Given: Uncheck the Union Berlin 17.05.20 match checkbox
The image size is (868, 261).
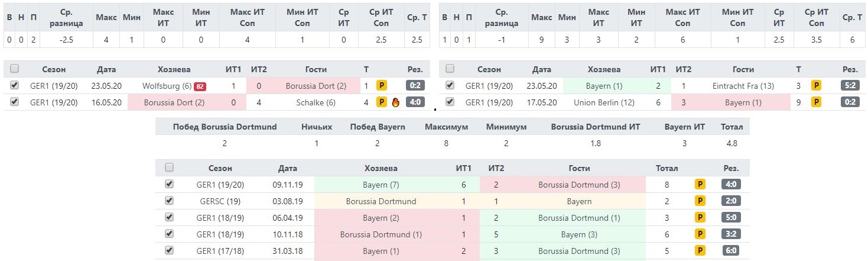Looking at the screenshot, I should [x=450, y=102].
